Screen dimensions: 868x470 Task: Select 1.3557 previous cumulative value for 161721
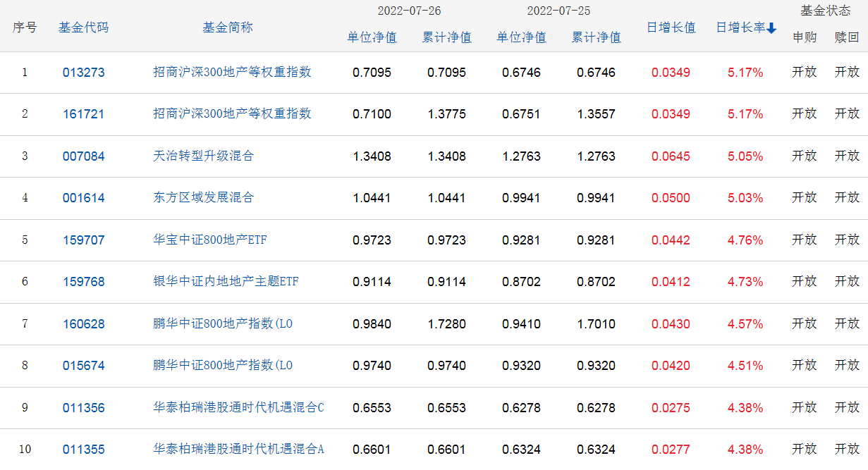coord(597,114)
